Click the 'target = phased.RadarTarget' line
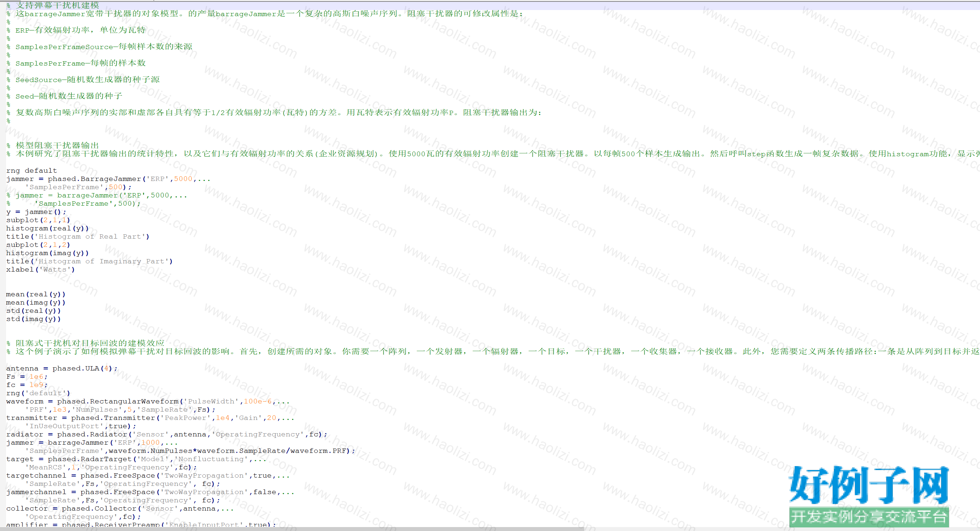 pyautogui.click(x=136, y=459)
